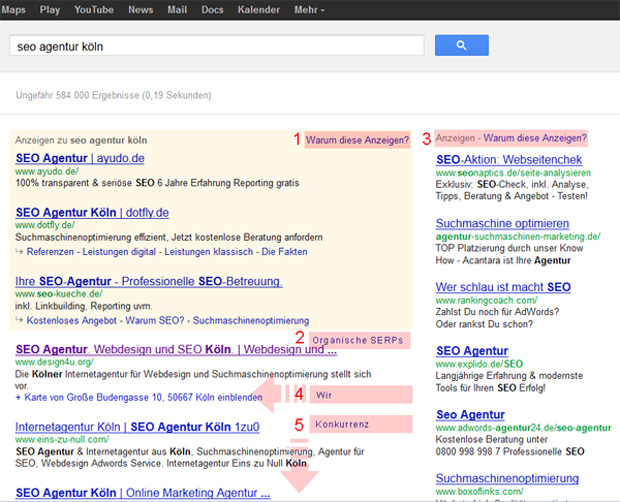Image resolution: width=620 pixels, height=502 pixels.
Task: Open right ad 'Suchmaschinenoptimierung' boxoflinks
Action: click(507, 478)
